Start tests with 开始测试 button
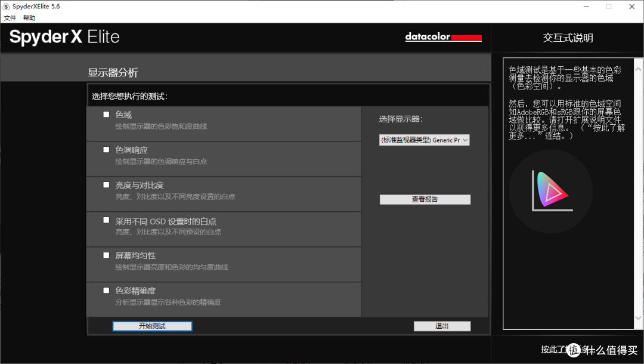 153,326
